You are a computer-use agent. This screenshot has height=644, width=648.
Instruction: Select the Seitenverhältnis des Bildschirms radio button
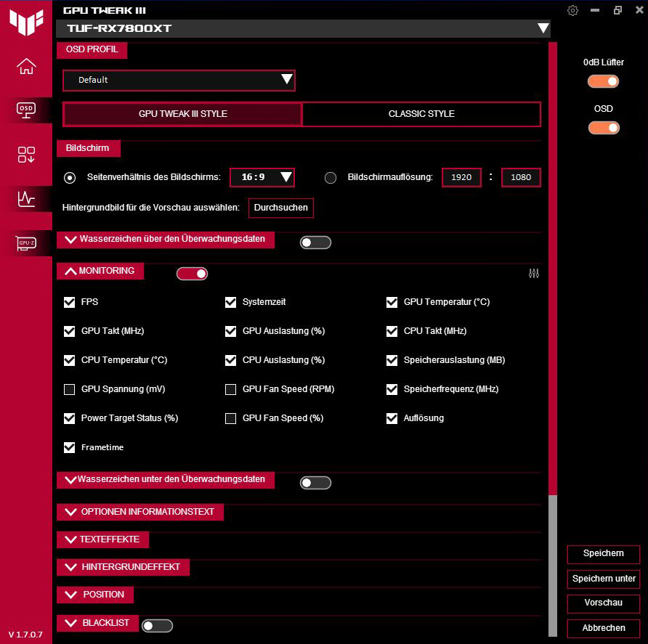point(70,177)
